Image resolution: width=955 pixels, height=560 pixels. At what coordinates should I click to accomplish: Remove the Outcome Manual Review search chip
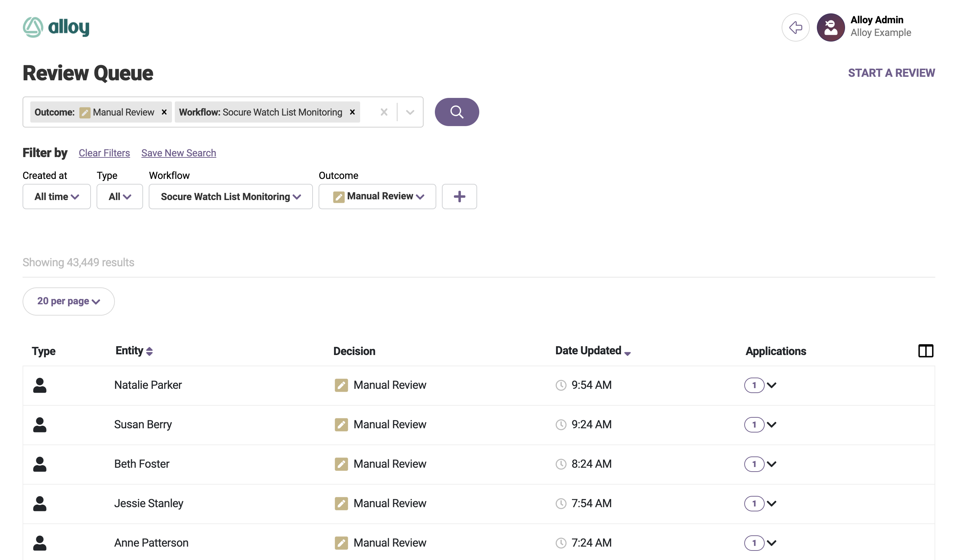click(164, 112)
